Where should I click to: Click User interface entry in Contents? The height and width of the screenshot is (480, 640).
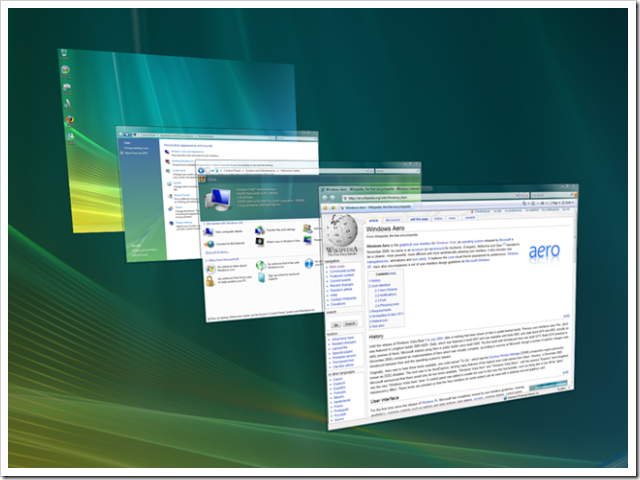(380, 285)
